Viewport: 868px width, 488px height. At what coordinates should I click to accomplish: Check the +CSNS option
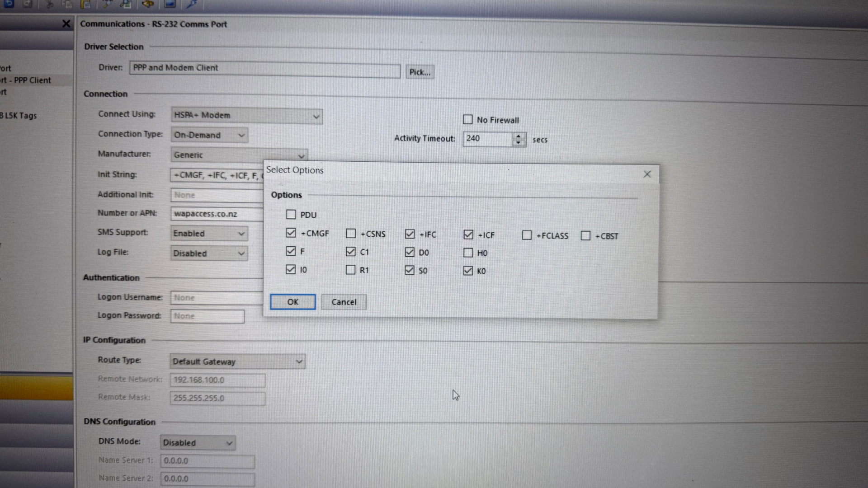coord(351,234)
